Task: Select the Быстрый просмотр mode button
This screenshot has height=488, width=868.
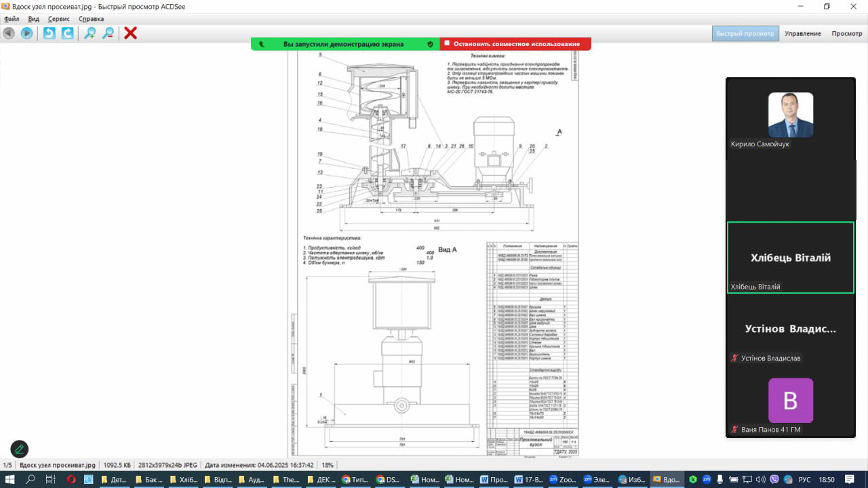Action: [745, 34]
